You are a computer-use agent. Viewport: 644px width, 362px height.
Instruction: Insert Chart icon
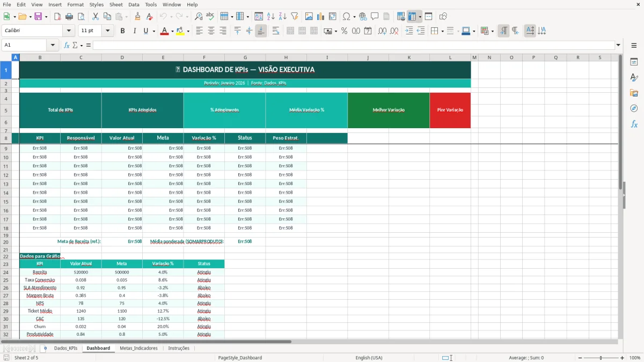(x=321, y=17)
